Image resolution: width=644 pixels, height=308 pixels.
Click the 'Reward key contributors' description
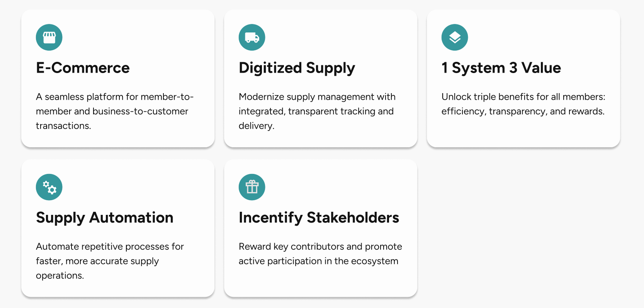coord(320,254)
